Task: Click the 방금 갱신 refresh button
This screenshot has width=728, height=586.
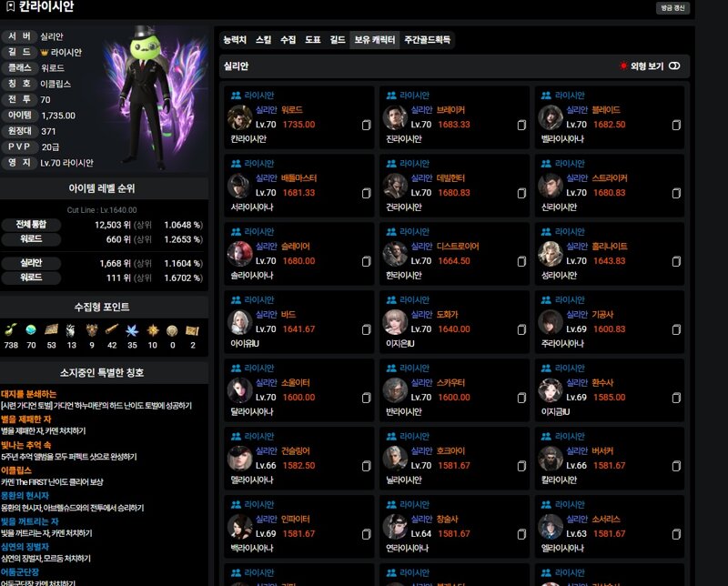Action: click(672, 8)
